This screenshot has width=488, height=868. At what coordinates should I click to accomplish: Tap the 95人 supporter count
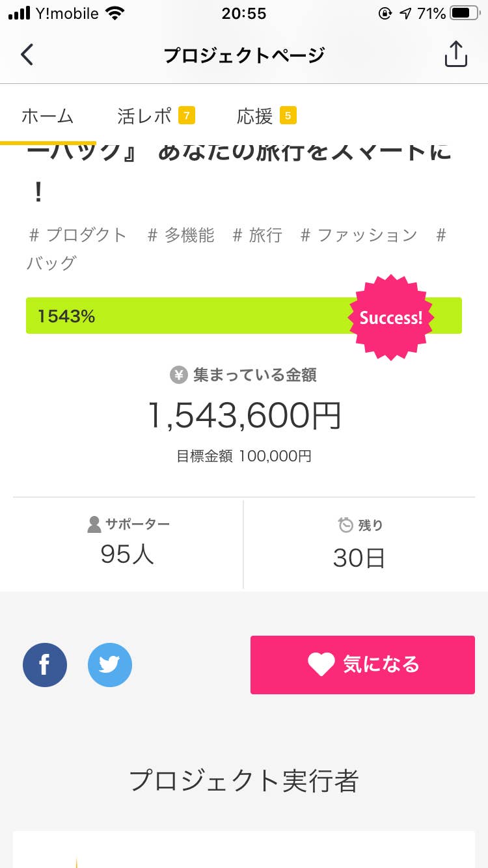click(x=128, y=554)
